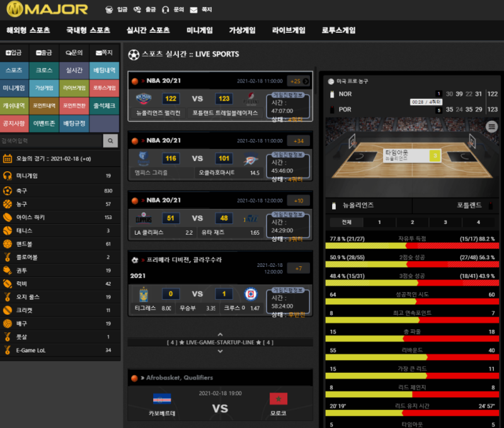504x428 pixels.
Task: Select the 축구 soccer ball icon
Action: [x=8, y=190]
